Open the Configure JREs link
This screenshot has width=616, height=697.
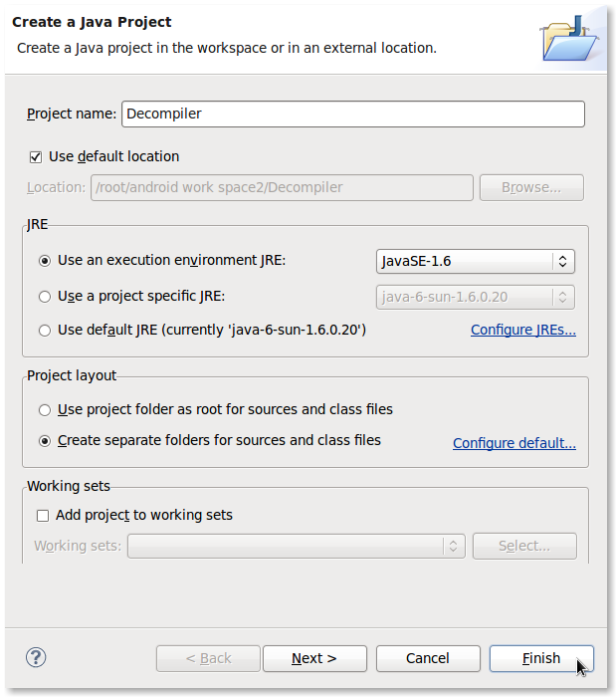point(522,331)
